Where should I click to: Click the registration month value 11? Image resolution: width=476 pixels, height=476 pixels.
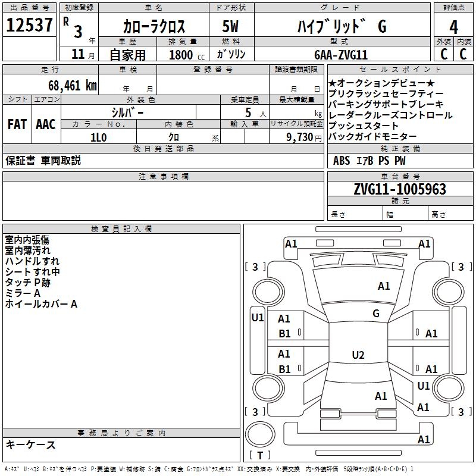pyautogui.click(x=78, y=54)
